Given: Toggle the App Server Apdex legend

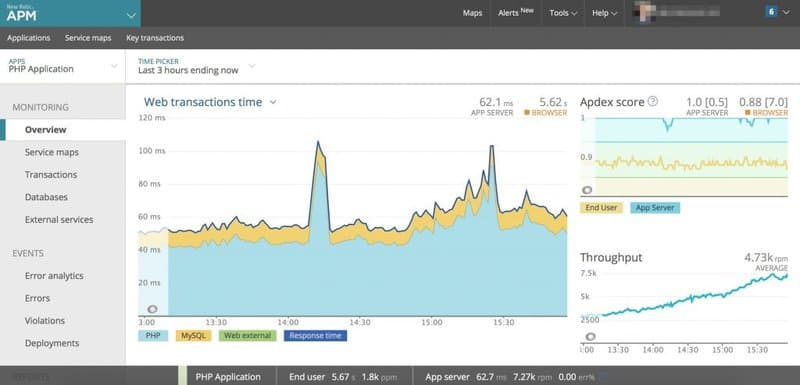Looking at the screenshot, I should (655, 208).
